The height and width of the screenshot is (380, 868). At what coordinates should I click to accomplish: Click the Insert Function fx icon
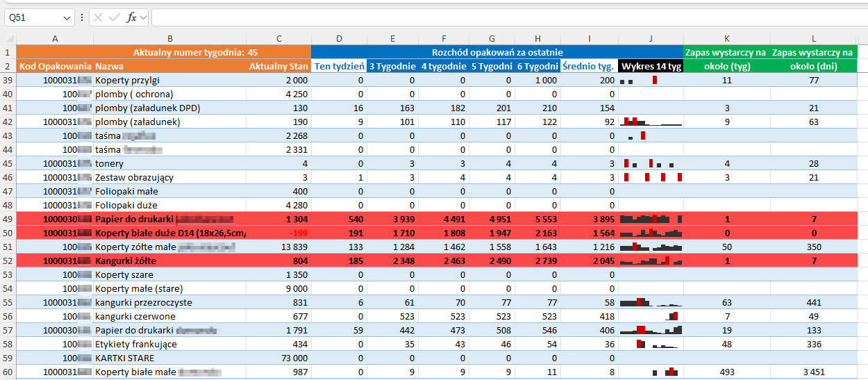pos(131,17)
